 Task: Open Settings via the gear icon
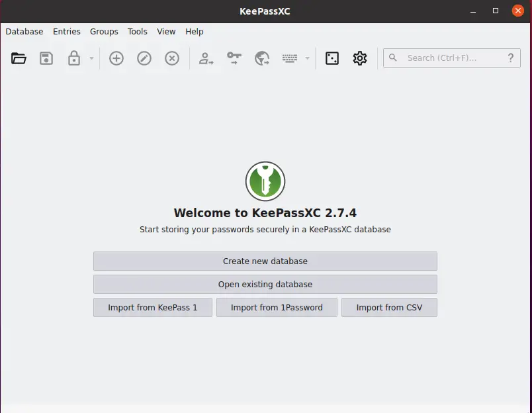coord(360,58)
